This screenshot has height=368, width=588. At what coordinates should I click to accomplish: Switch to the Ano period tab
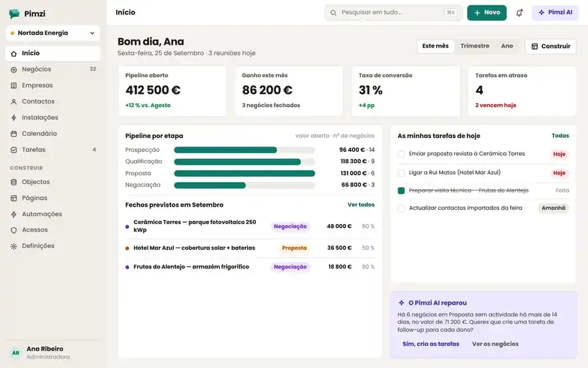[507, 46]
